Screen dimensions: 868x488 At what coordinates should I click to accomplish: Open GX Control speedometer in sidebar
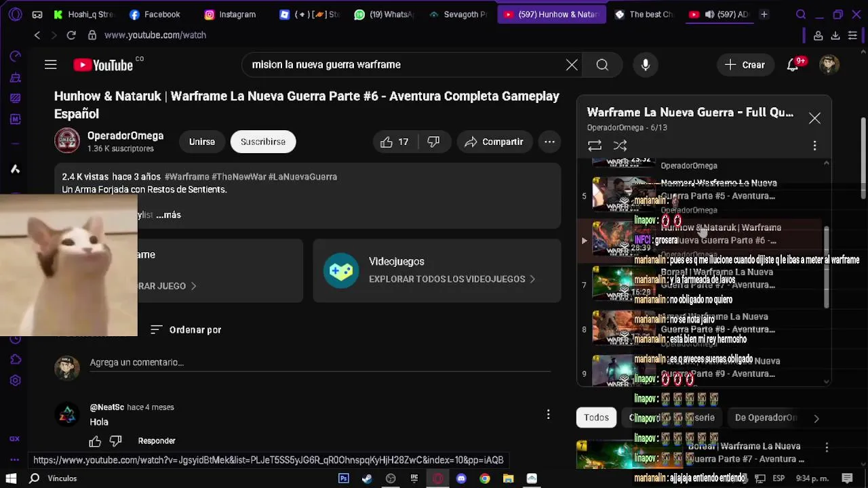15,56
